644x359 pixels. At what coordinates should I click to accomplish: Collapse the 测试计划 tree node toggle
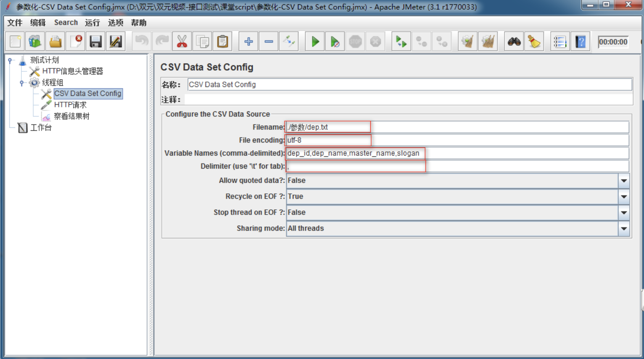[x=10, y=61]
